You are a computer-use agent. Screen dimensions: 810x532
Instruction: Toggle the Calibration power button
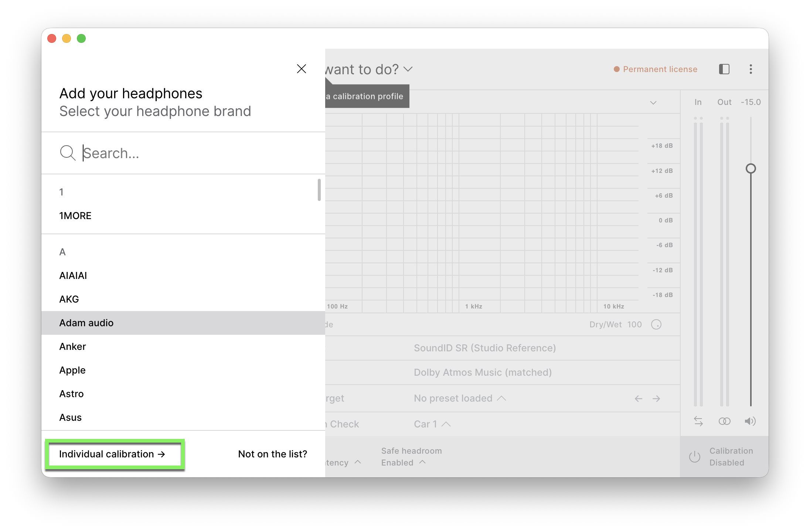click(695, 457)
